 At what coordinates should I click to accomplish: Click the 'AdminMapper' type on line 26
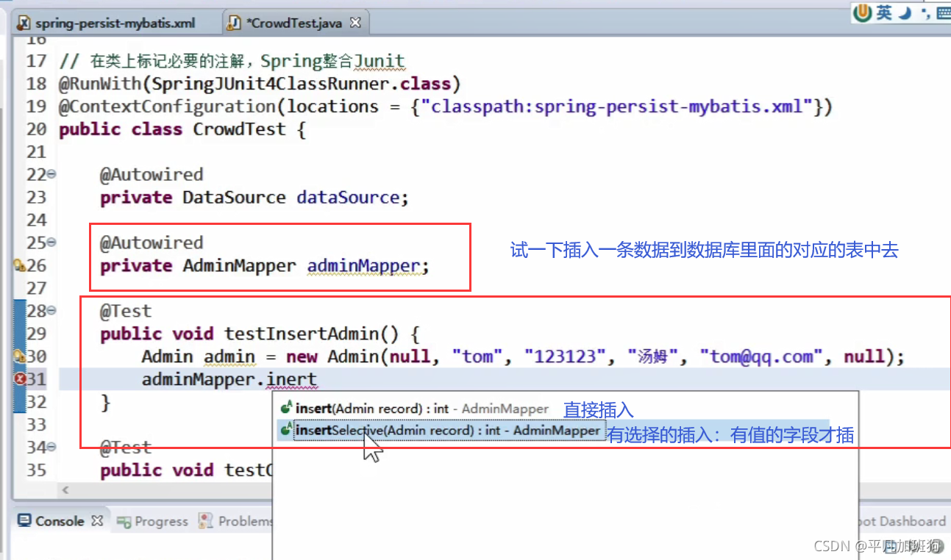tap(240, 266)
